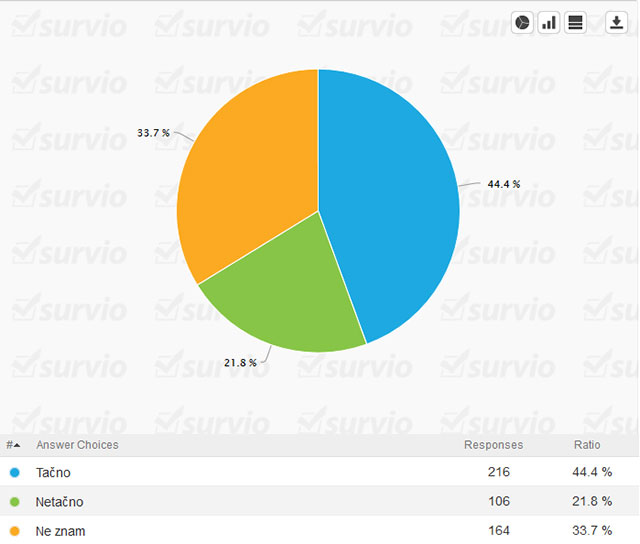Screen dimensions: 640x544
Task: Download the chart results
Action: click(615, 23)
